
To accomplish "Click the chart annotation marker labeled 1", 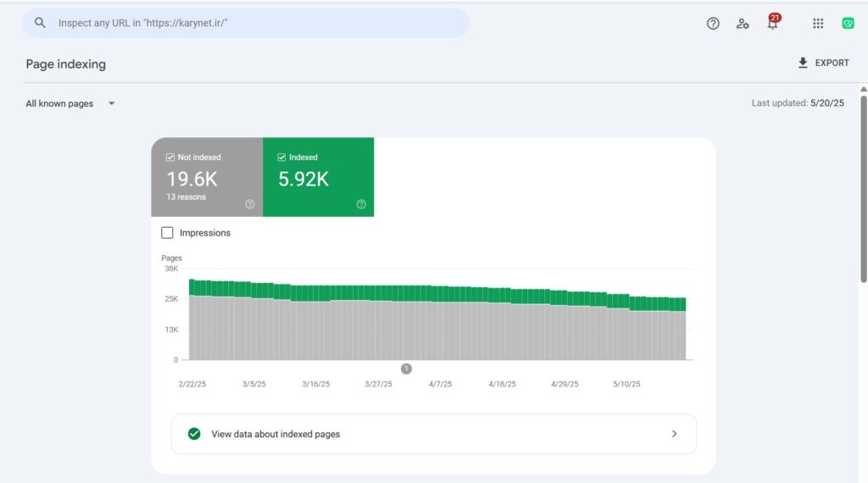I will [x=406, y=369].
